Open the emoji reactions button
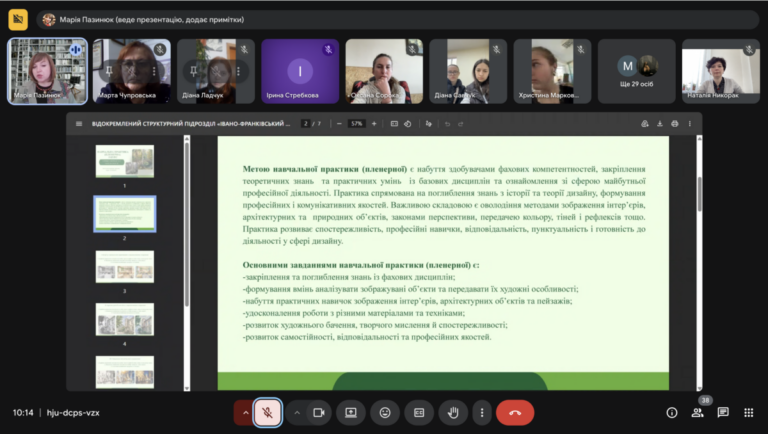Viewport: 768px width, 434px height. [385, 413]
